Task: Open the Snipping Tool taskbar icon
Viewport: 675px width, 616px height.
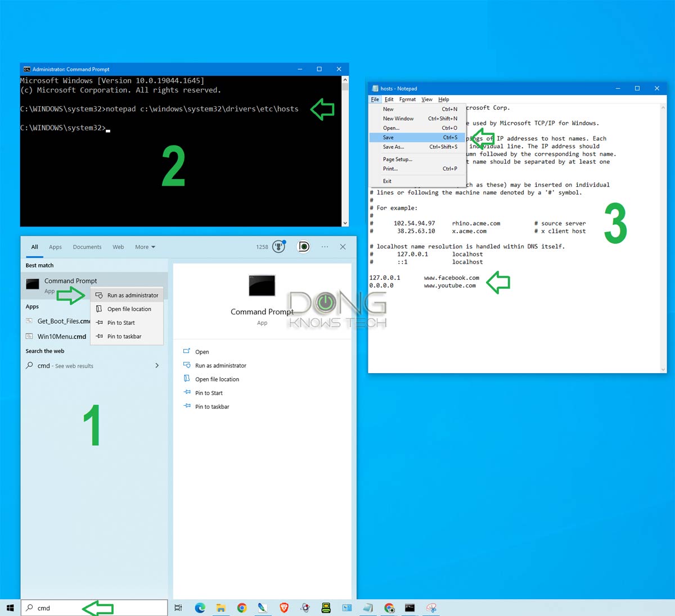Action: click(431, 608)
